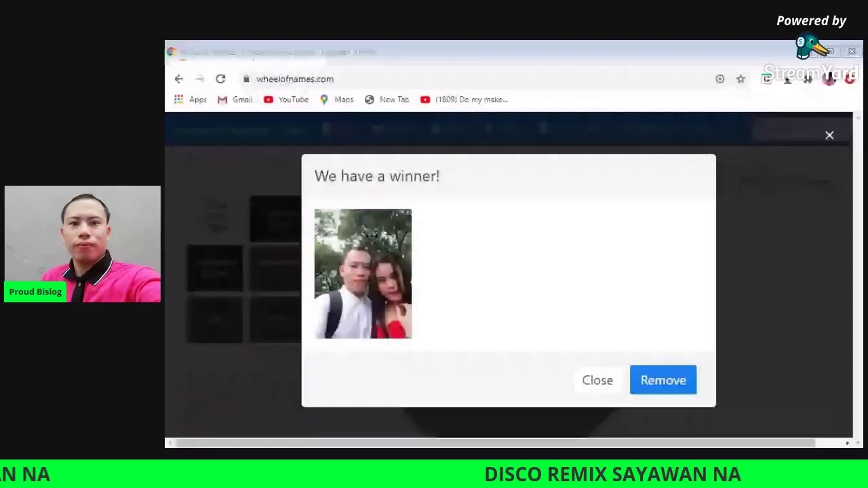Click the install/add circle icon in address bar
Screen dimensions: 868x488
click(719, 79)
